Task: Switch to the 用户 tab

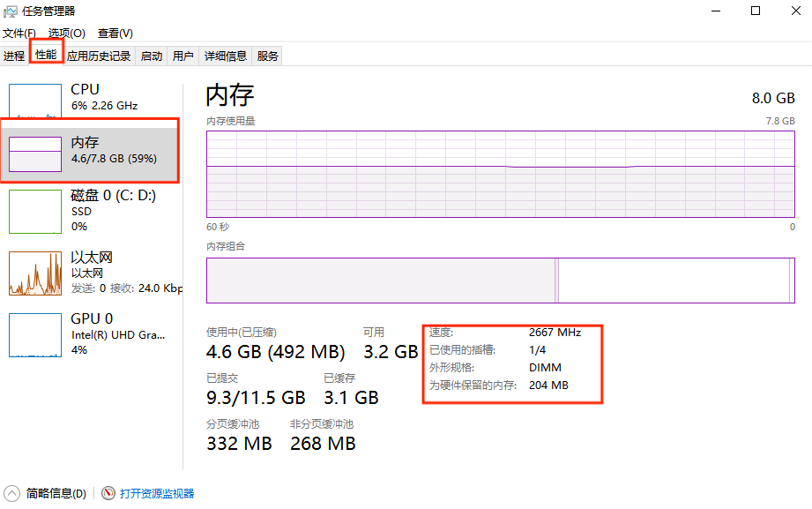Action: pyautogui.click(x=183, y=56)
